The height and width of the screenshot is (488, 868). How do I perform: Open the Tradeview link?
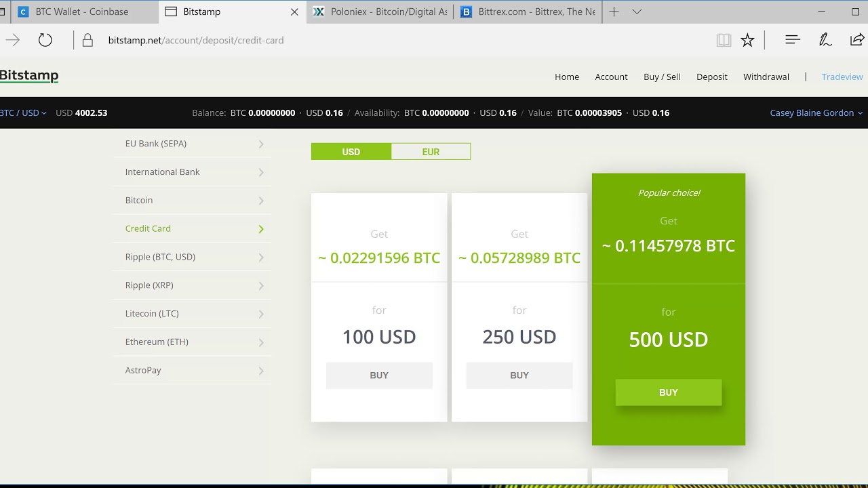coord(842,77)
